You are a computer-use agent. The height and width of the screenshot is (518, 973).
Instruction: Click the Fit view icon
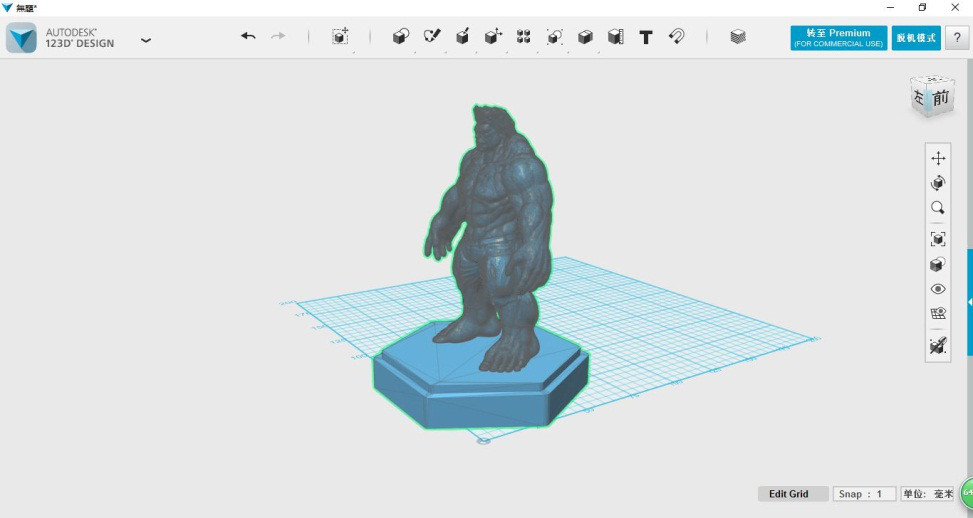click(x=938, y=239)
